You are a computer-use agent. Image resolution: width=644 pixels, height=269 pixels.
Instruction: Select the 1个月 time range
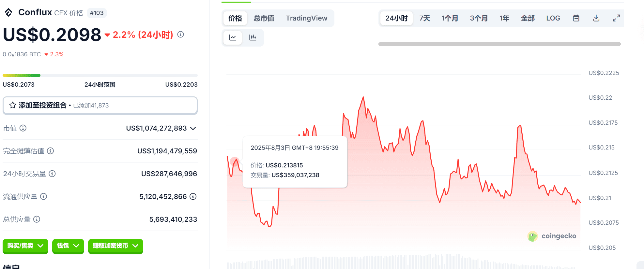(450, 18)
